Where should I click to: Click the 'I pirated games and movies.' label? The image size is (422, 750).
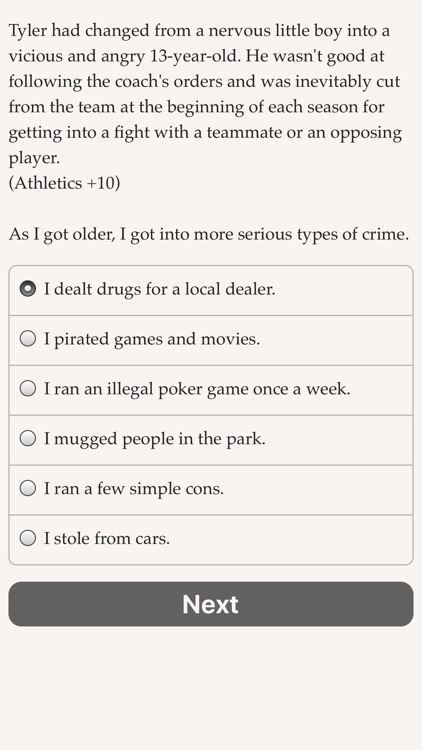152,340
